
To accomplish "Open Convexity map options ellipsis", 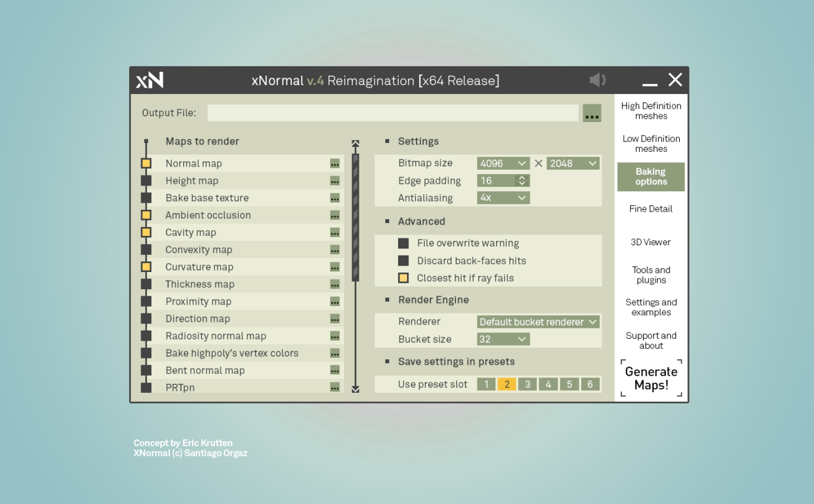I will click(x=335, y=250).
